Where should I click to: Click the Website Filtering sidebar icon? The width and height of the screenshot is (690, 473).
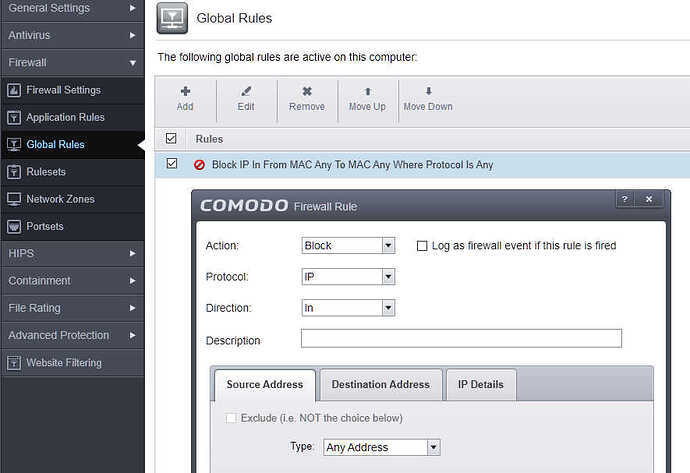point(14,363)
